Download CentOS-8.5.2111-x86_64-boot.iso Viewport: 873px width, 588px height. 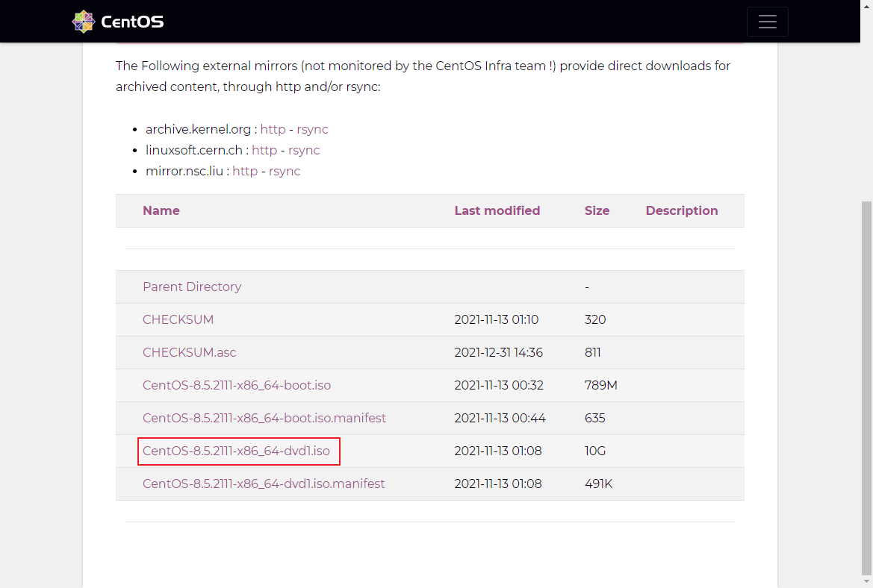pyautogui.click(x=237, y=385)
